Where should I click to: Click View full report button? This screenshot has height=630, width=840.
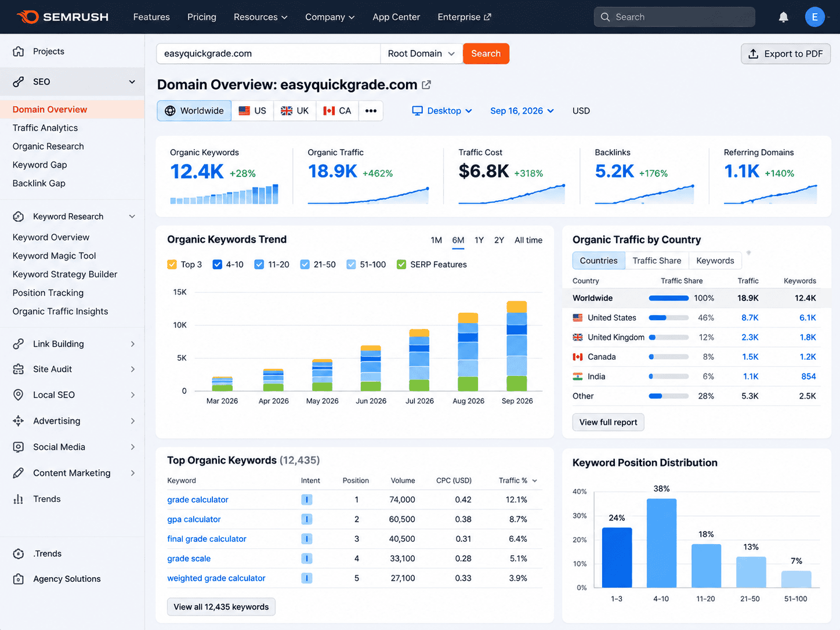point(608,422)
